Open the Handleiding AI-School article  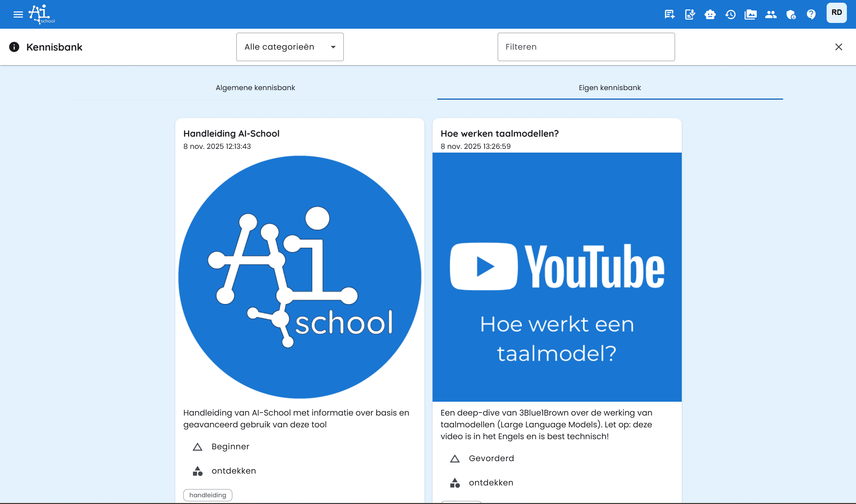tap(231, 133)
